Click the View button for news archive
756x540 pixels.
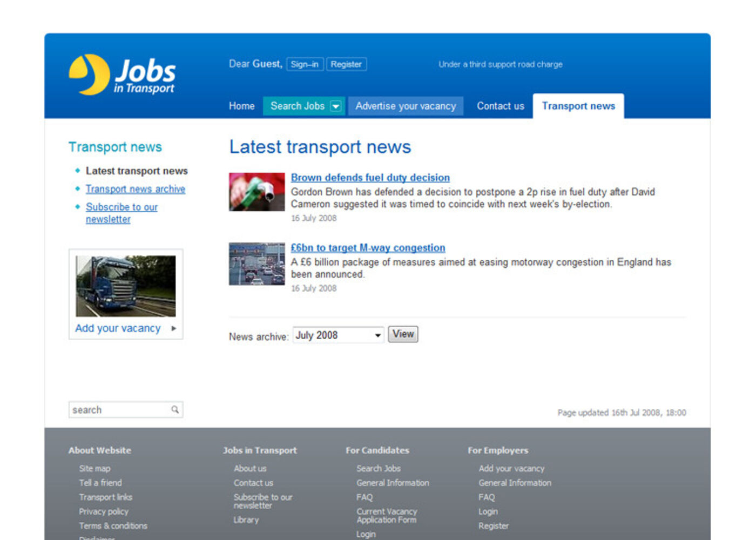(x=403, y=334)
